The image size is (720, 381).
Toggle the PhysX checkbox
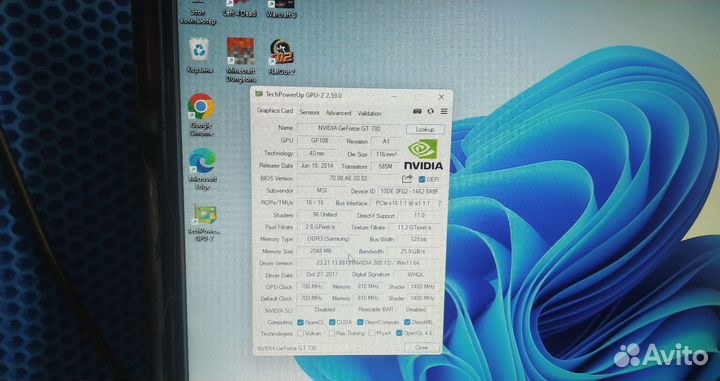coord(372,333)
